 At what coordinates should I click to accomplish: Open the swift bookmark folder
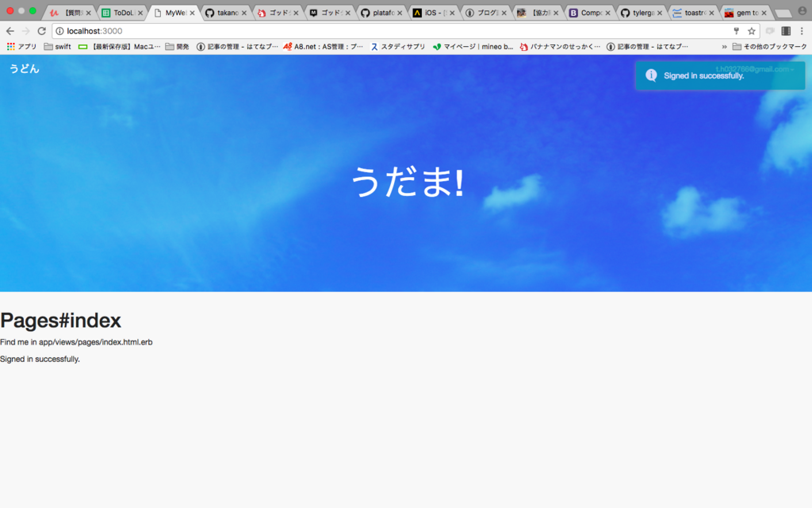pyautogui.click(x=57, y=47)
